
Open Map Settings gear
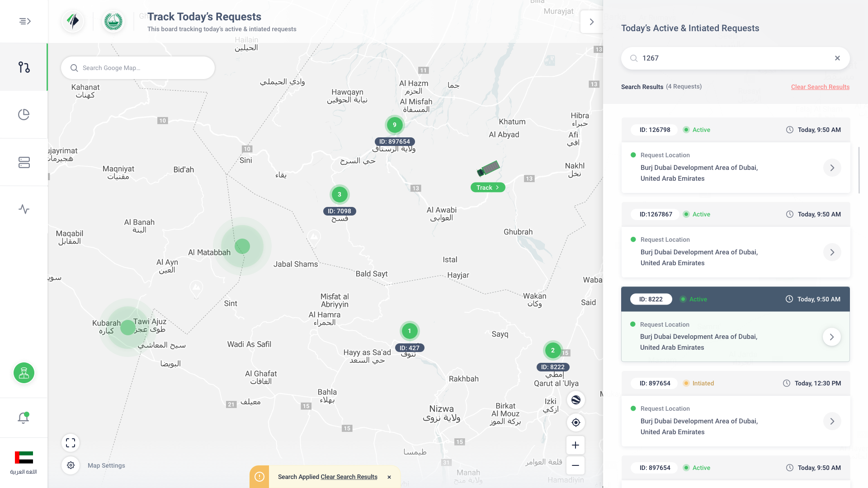click(71, 465)
